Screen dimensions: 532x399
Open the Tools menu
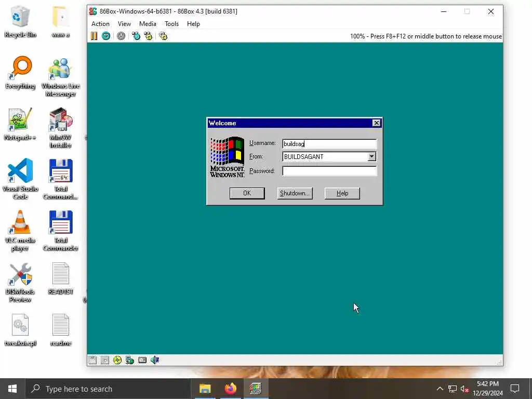coord(171,24)
